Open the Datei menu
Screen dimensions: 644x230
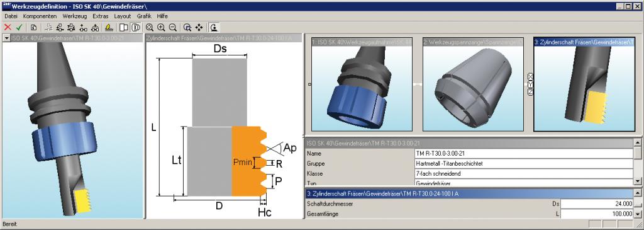[11, 16]
